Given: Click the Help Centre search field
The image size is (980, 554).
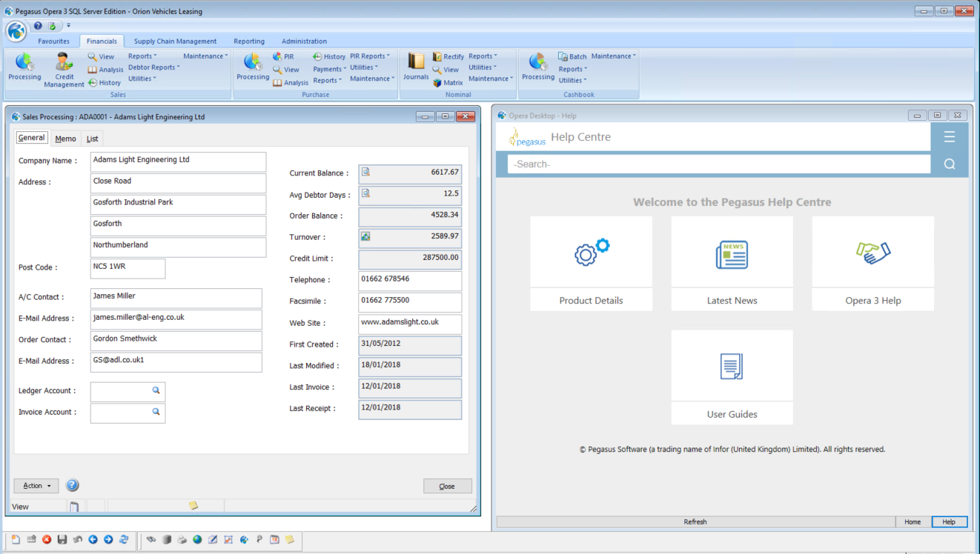Looking at the screenshot, I should pos(718,164).
